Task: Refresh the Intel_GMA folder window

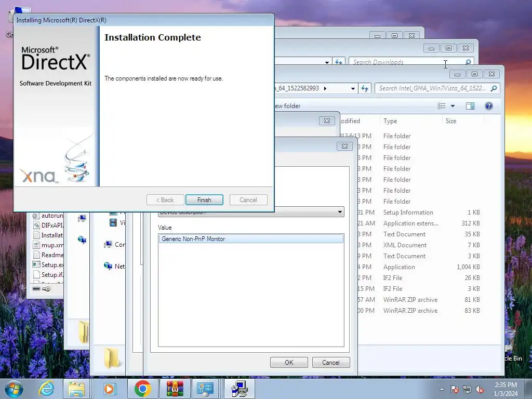Action: click(x=365, y=88)
